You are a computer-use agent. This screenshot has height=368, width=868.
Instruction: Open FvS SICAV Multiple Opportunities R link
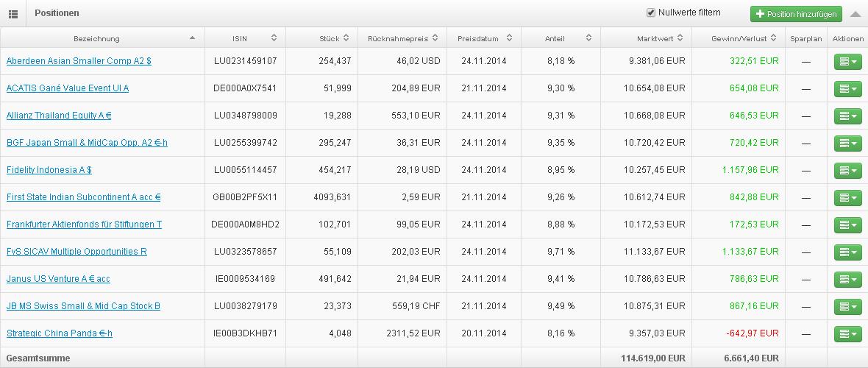(77, 251)
